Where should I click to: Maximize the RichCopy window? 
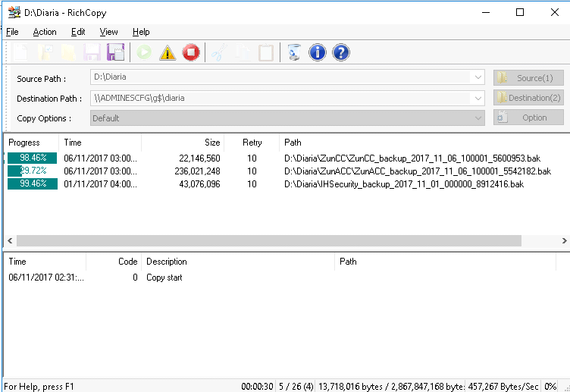(520, 12)
